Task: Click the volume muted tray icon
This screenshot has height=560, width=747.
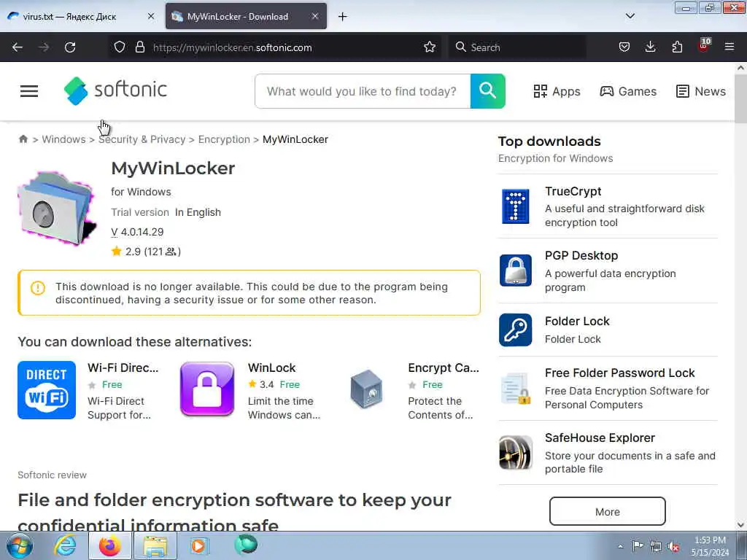Action: pyautogui.click(x=673, y=545)
